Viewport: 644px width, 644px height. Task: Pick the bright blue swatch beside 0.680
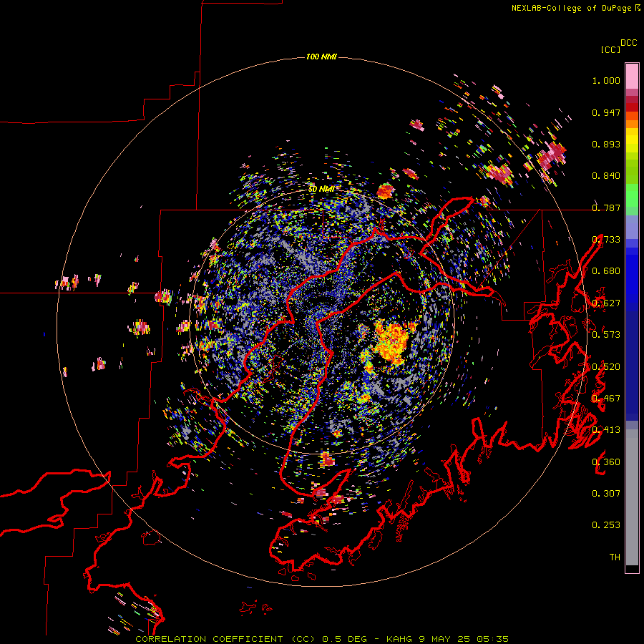tap(632, 275)
